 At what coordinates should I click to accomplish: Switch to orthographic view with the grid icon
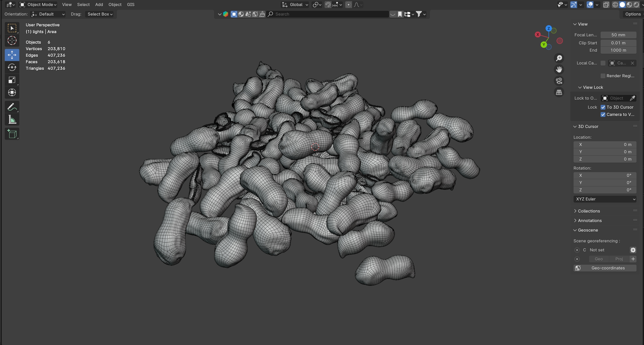coord(559,92)
